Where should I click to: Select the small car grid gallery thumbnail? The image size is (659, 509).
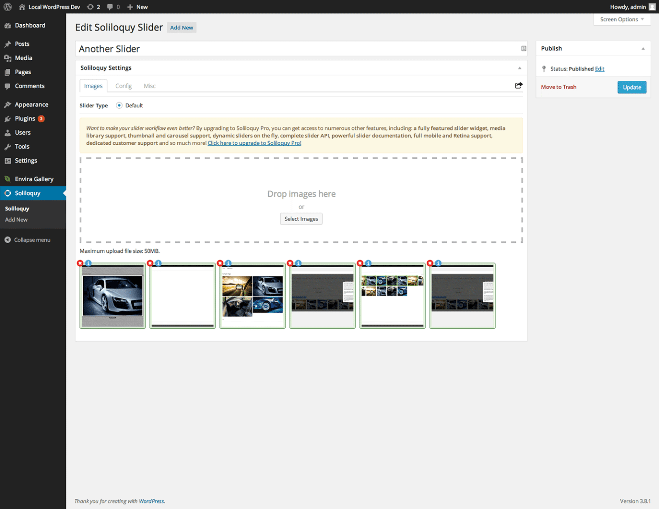[393, 296]
